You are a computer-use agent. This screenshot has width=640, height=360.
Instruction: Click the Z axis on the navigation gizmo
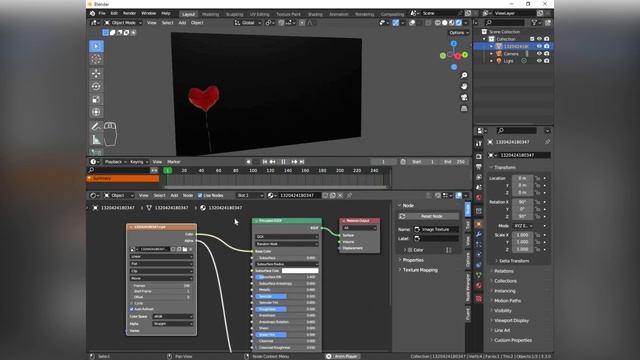[x=454, y=43]
